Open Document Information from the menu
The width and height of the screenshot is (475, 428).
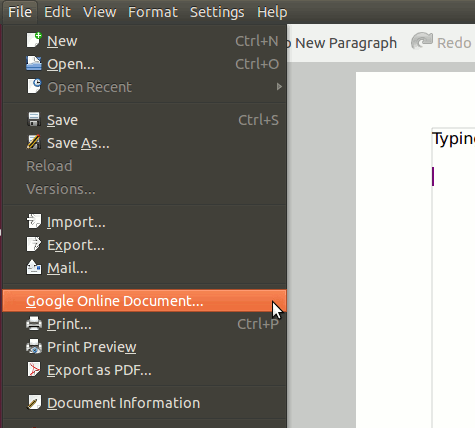coord(145,403)
